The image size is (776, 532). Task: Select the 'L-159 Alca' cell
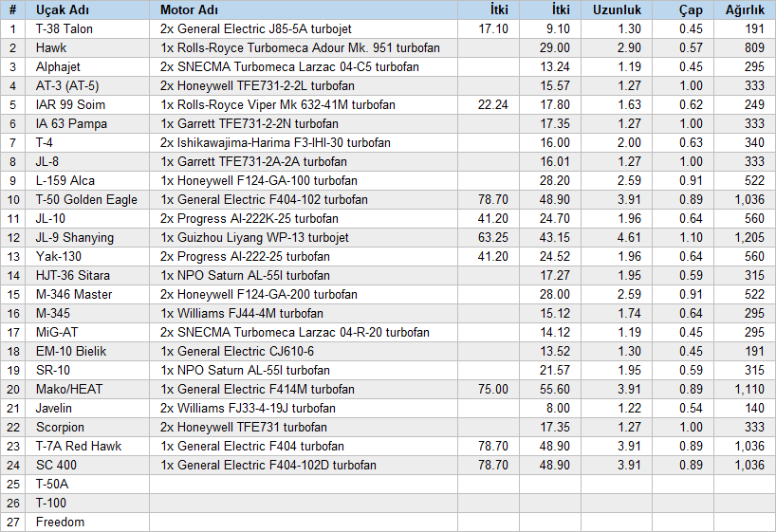(87, 180)
